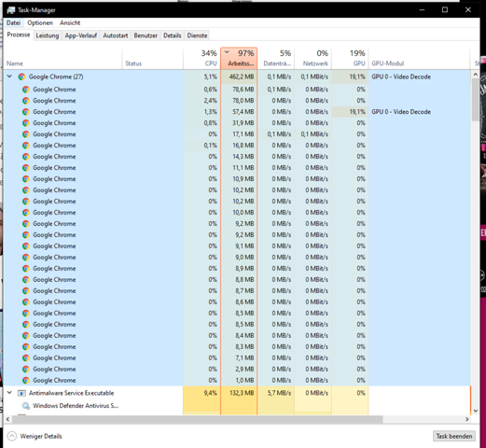Click Chrome icon in the 11,1 MB row
This screenshot has width=486, height=448.
[26, 168]
